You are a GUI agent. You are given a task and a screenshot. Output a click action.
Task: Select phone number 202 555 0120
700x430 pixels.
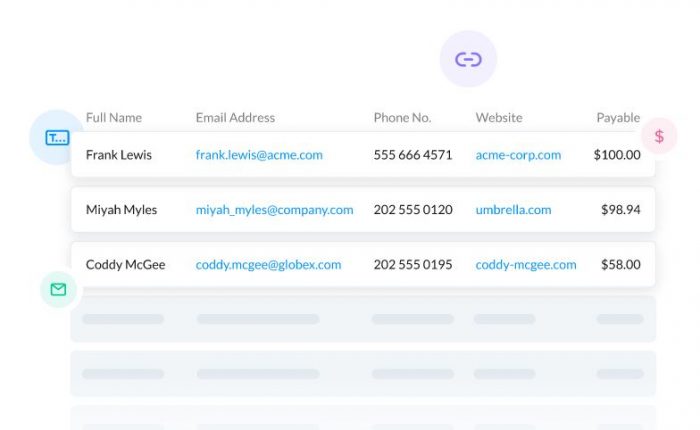point(412,210)
